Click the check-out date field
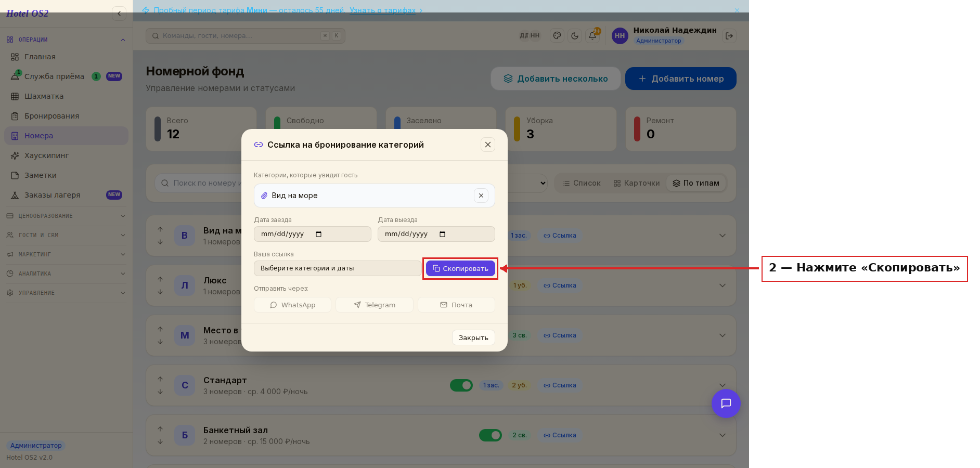The height and width of the screenshot is (468, 980). (436, 234)
